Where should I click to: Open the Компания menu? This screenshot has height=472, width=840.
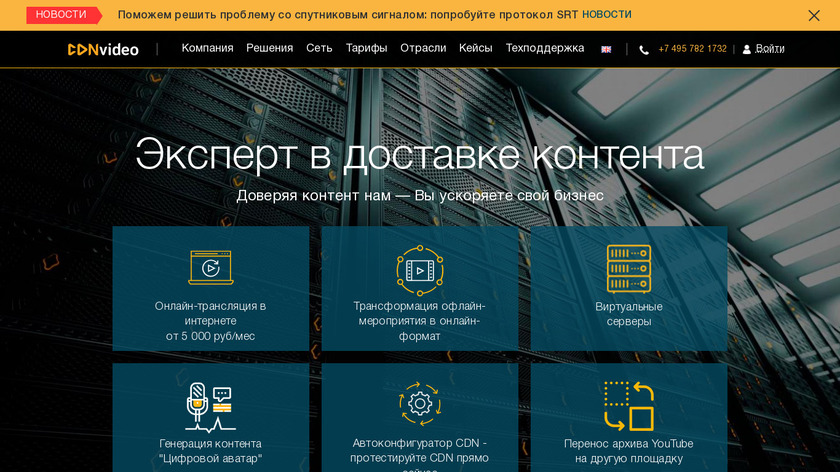(x=207, y=48)
